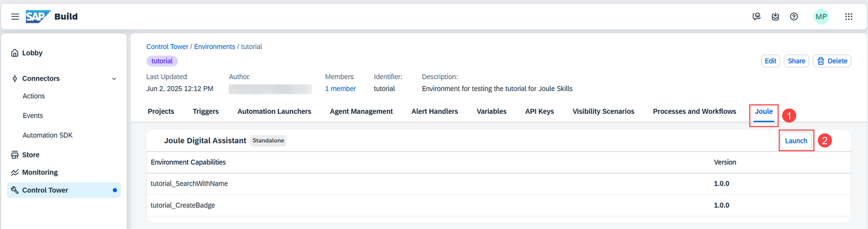Screen dimensions: 868x229
Task: Click the purple tutorial tag
Action: pos(162,61)
